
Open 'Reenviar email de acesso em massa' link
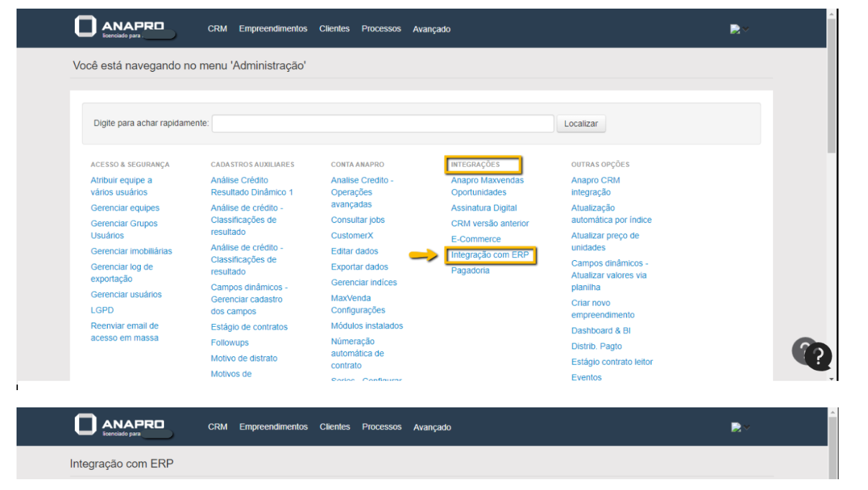(x=124, y=332)
